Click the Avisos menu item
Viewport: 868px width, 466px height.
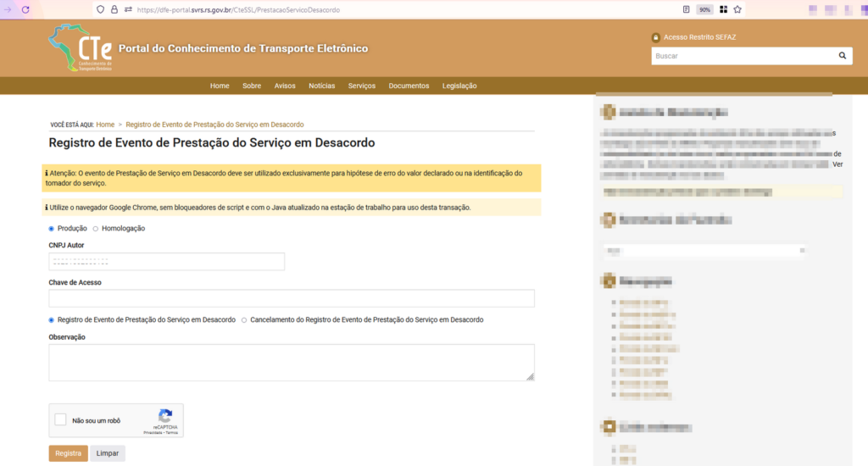click(x=285, y=86)
